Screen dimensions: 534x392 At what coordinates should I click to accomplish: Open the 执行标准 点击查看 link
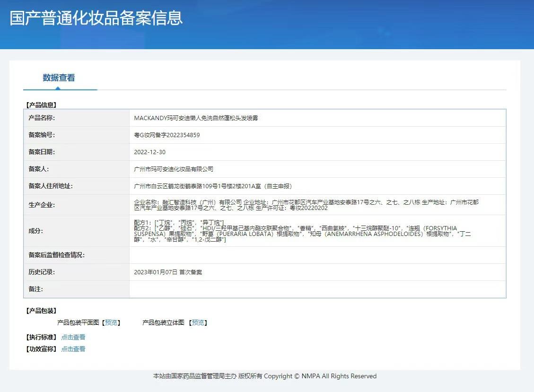(x=73, y=337)
